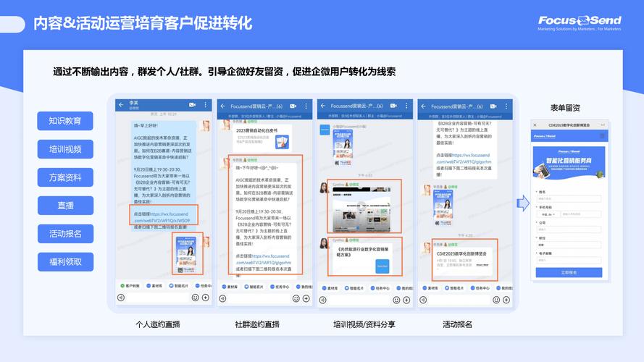The width and height of the screenshot is (644, 362).
Task: Click the 福利领取 button
Action: click(x=65, y=262)
